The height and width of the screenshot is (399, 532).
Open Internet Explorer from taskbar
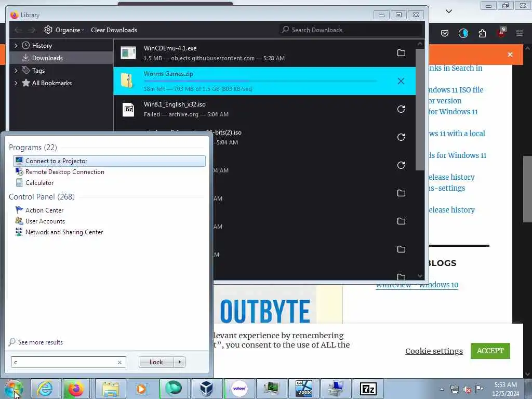pos(45,389)
